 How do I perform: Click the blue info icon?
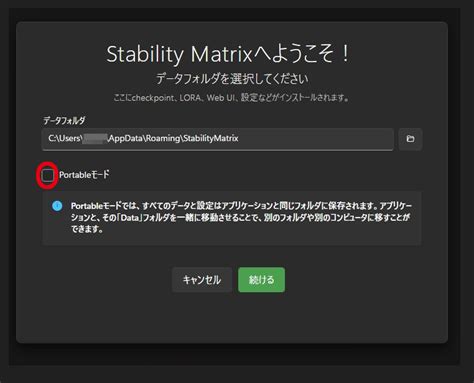click(x=57, y=206)
